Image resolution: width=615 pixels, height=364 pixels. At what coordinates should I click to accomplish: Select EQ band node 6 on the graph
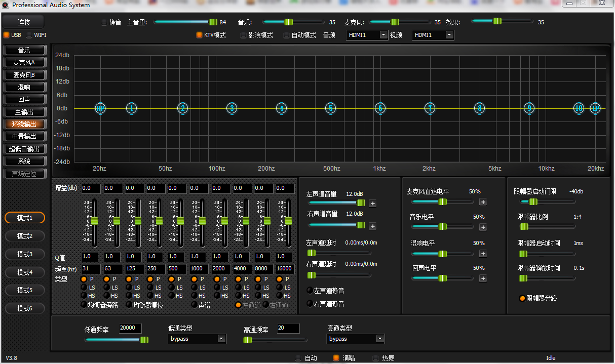click(380, 108)
